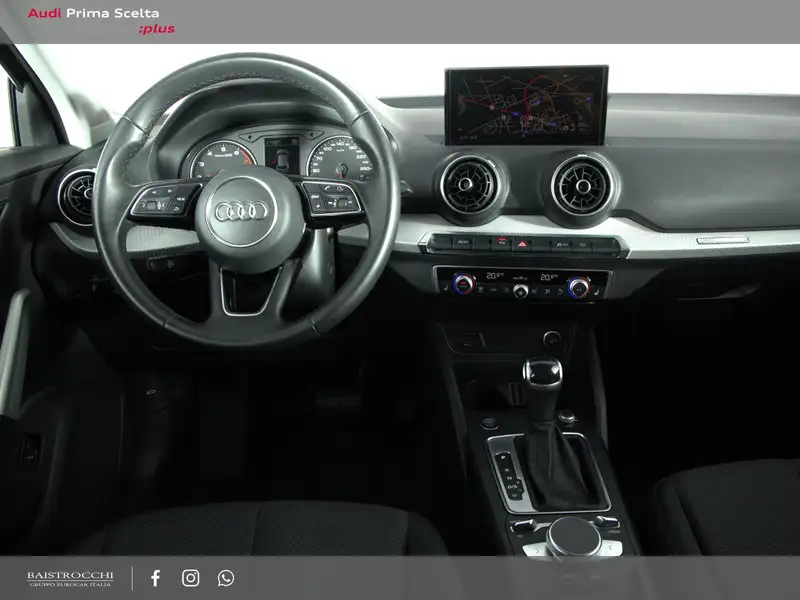Click the Baistrocchi dealer logo

[70, 578]
